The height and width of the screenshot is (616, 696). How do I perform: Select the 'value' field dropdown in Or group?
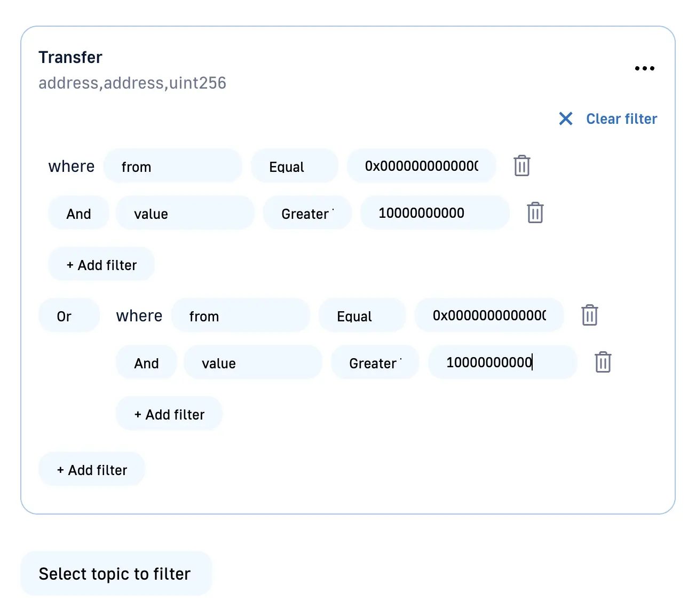pos(252,363)
